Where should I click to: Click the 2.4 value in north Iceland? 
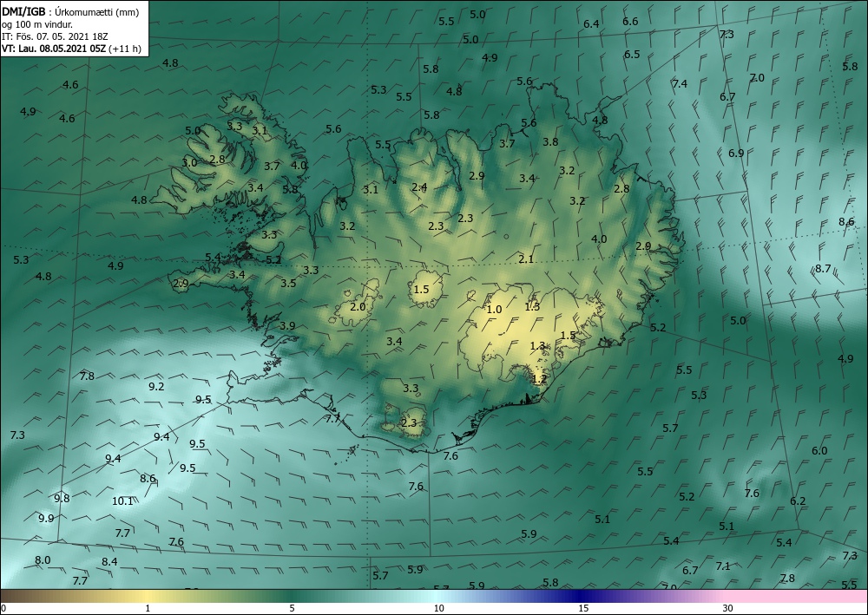tap(419, 187)
